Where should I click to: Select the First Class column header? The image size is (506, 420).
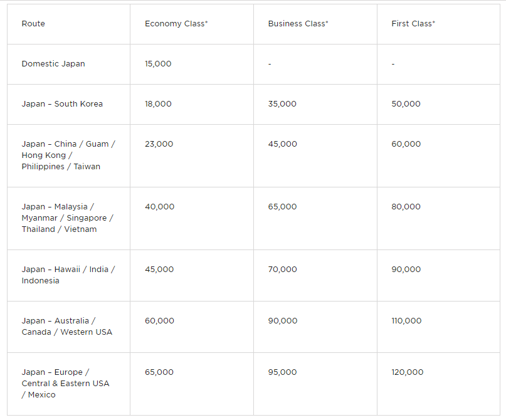point(413,24)
